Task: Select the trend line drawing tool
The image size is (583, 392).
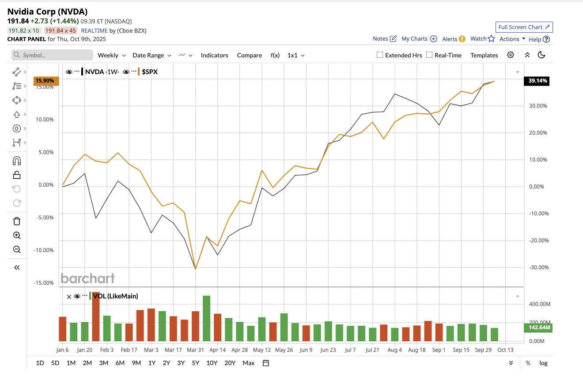Action: pos(17,72)
